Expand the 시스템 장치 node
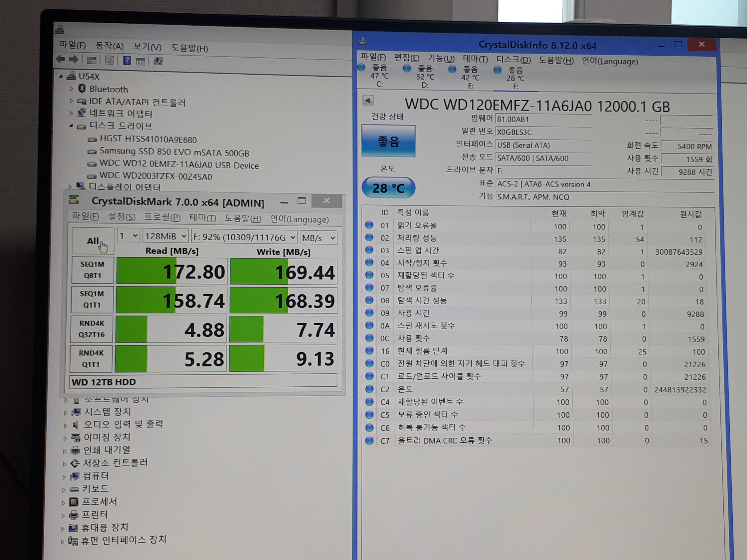Viewport: 747px width, 560px height. (x=65, y=412)
